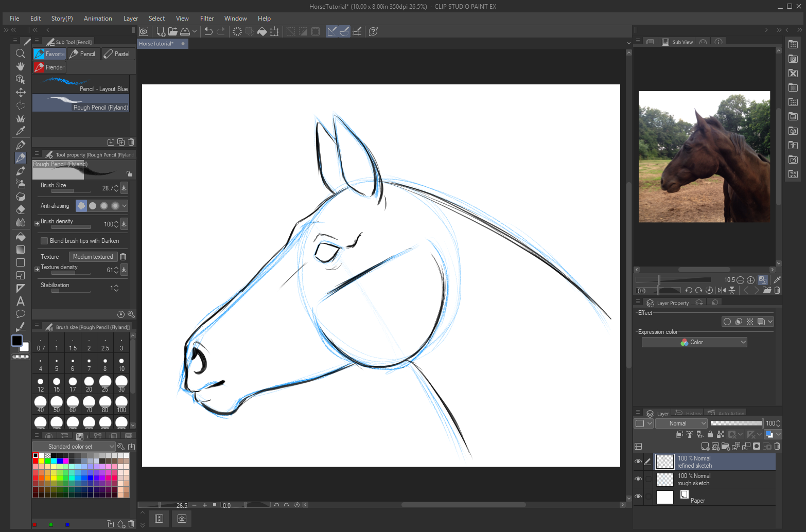Open the Normal blending mode dropdown
Screen dimensions: 806x532
[681, 423]
